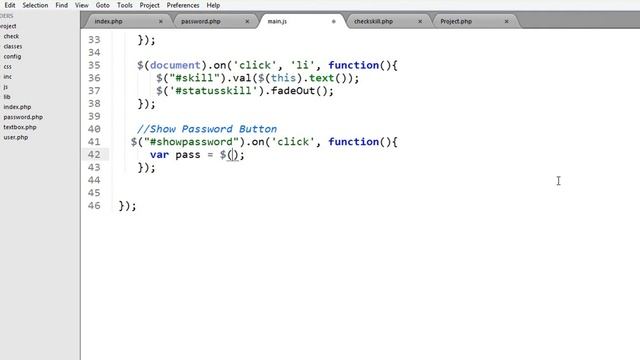Screen dimensions: 640x360
Task: Switch to the checkskill.php tab
Action: tap(373, 21)
